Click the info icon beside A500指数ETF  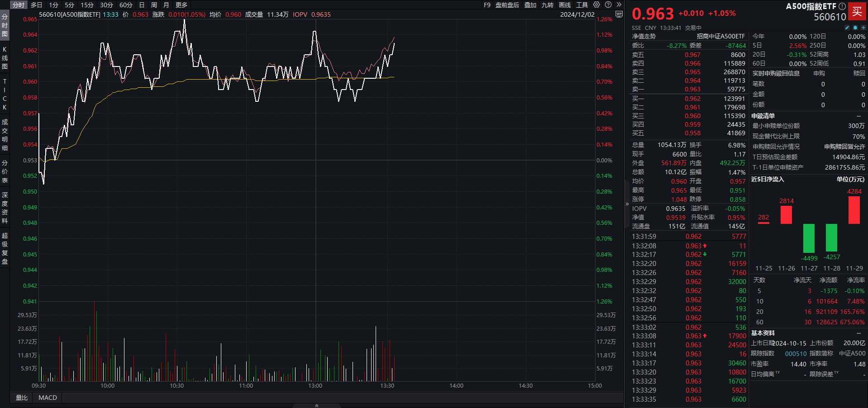842,6
